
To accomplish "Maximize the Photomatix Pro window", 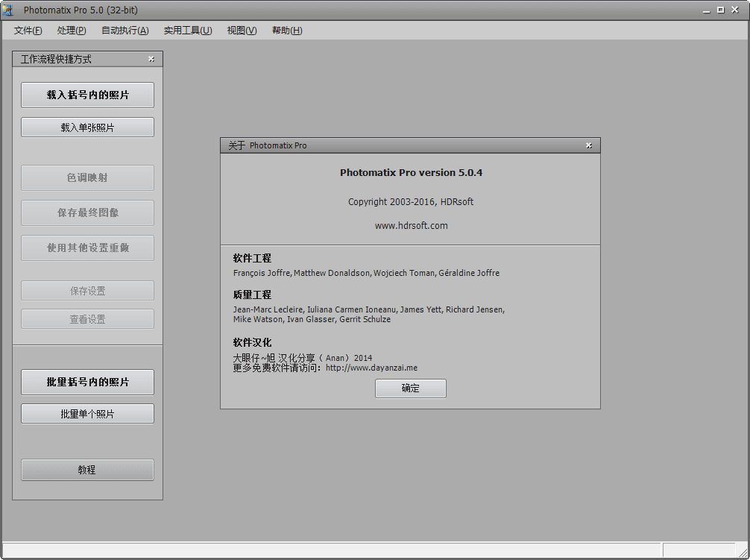I will click(x=721, y=10).
